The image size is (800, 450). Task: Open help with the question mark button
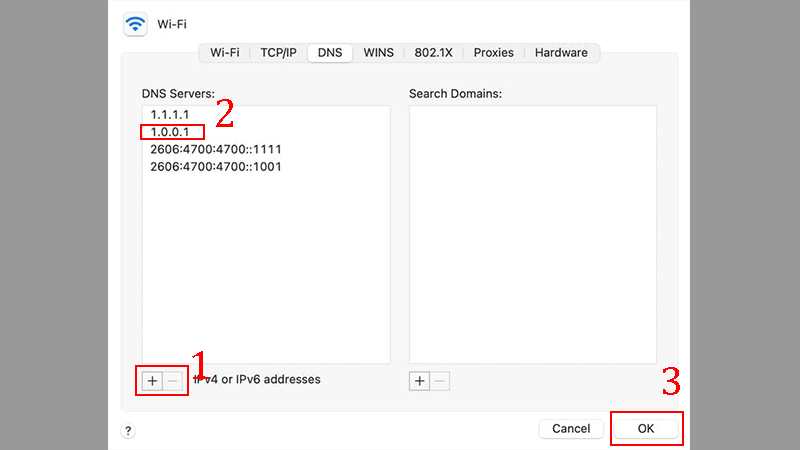128,430
